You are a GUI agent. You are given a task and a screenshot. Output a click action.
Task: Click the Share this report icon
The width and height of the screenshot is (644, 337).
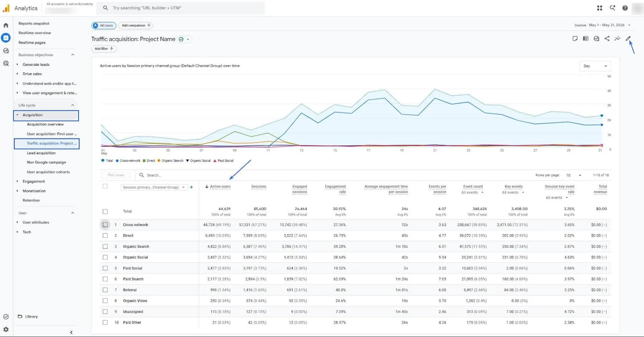coord(607,39)
